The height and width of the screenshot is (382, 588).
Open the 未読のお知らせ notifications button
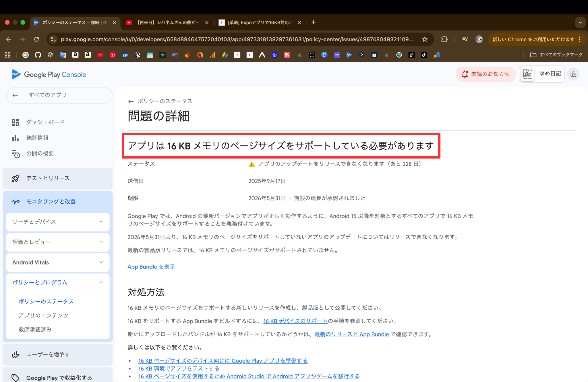[485, 74]
